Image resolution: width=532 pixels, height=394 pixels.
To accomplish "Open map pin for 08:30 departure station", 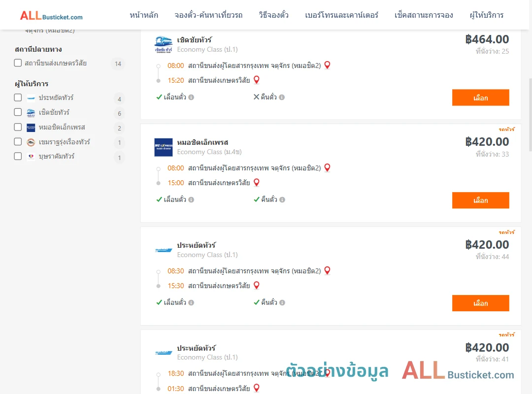I will [x=327, y=270].
